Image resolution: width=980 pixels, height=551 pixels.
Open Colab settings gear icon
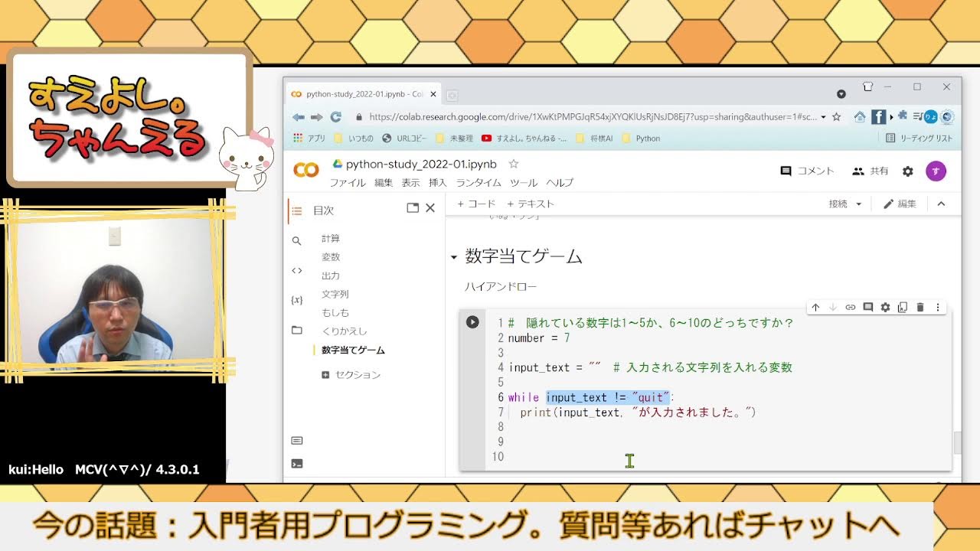click(908, 171)
